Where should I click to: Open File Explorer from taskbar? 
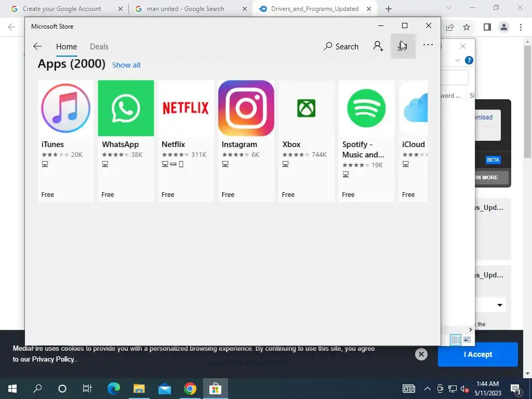tap(139, 389)
